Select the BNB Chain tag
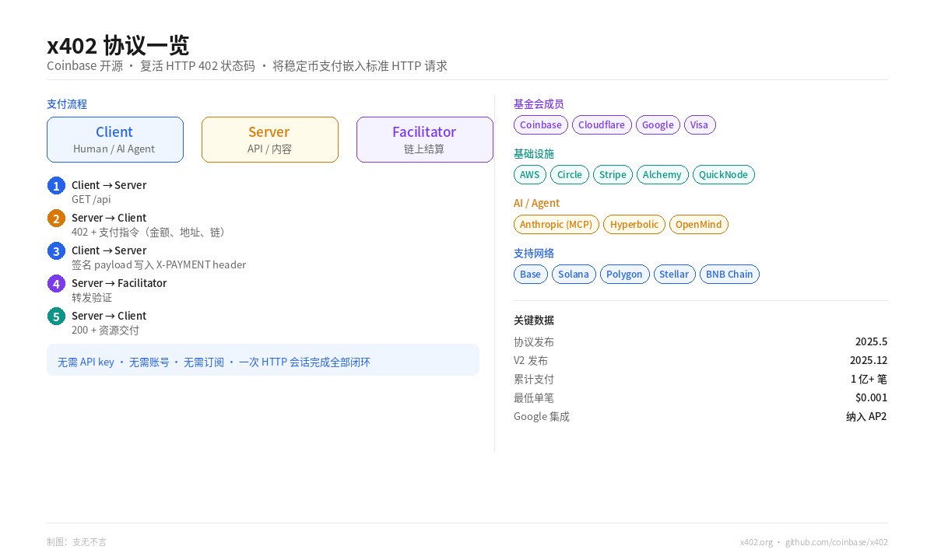The width and height of the screenshot is (934, 560). 729,275
